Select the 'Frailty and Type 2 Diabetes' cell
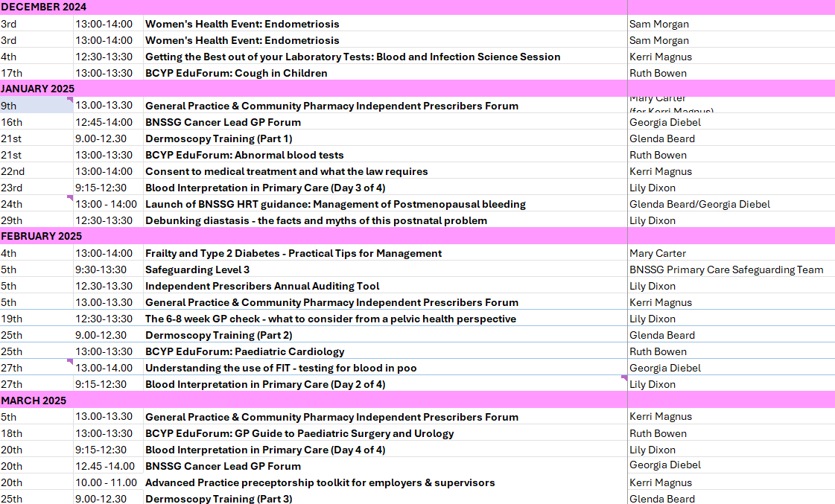Screen dimensions: 835x504 pos(293,253)
